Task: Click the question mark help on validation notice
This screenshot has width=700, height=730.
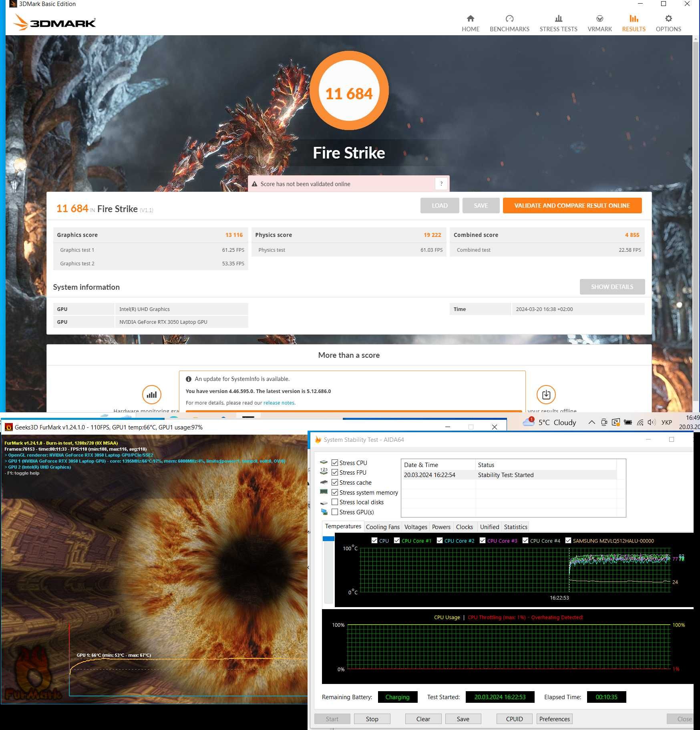Action: [x=441, y=184]
